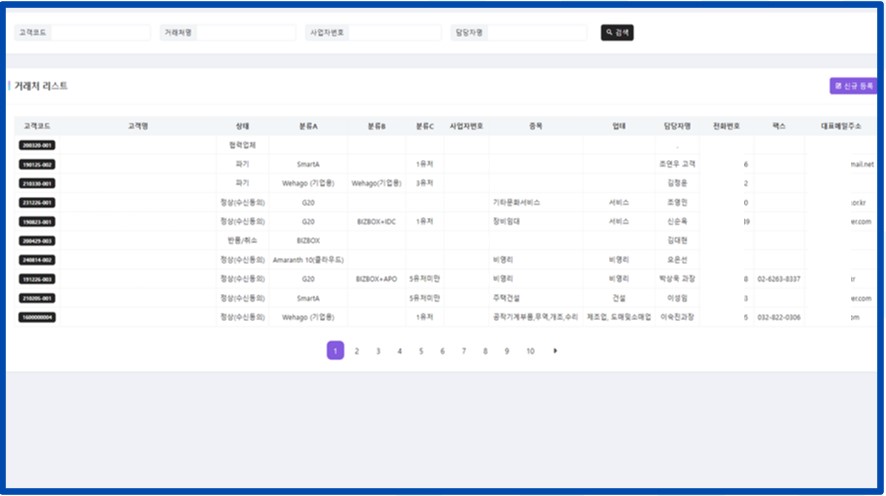Screen dimensions: 886x496
Task: Open customer code badge 190125-002
Action: tap(38, 164)
